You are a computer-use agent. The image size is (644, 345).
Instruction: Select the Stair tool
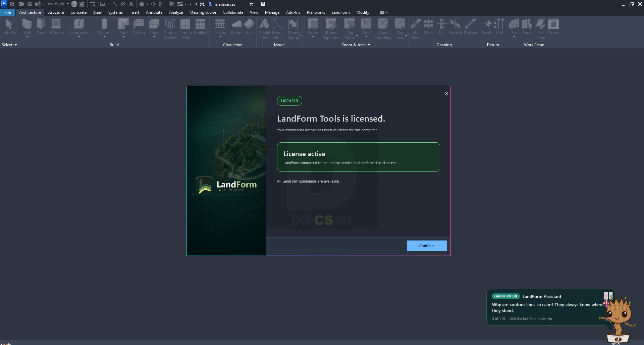[249, 26]
